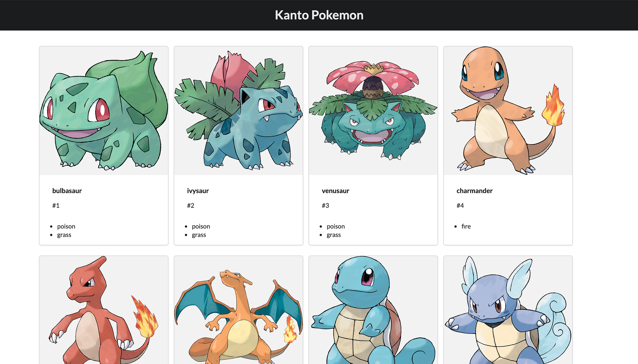Viewport: 638px width, 364px height.
Task: Select the ivysaur name label
Action: pos(198,191)
